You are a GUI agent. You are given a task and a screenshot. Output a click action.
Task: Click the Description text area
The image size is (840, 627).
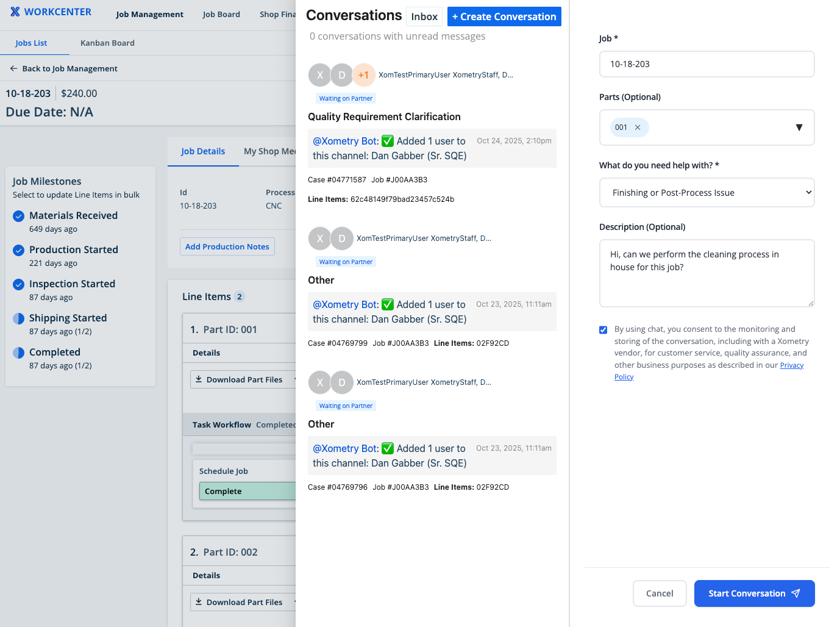coord(707,273)
